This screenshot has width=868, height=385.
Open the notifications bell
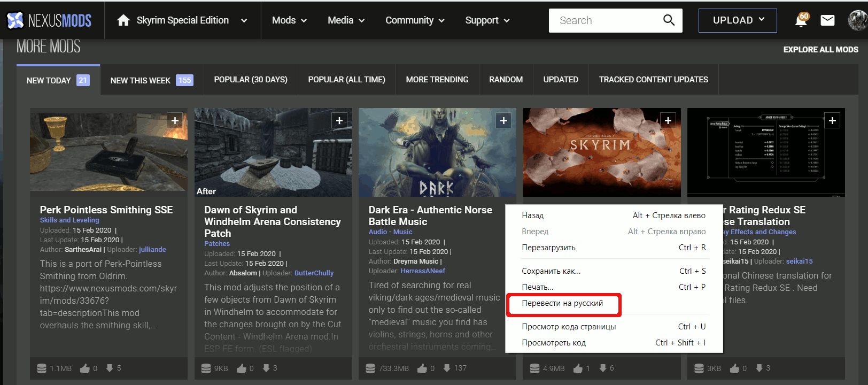(801, 20)
